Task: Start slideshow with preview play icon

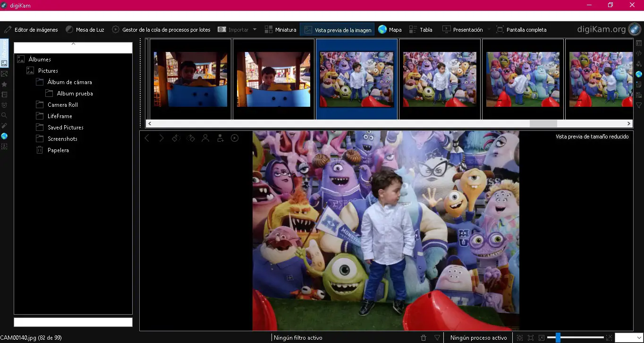Action: [x=235, y=138]
